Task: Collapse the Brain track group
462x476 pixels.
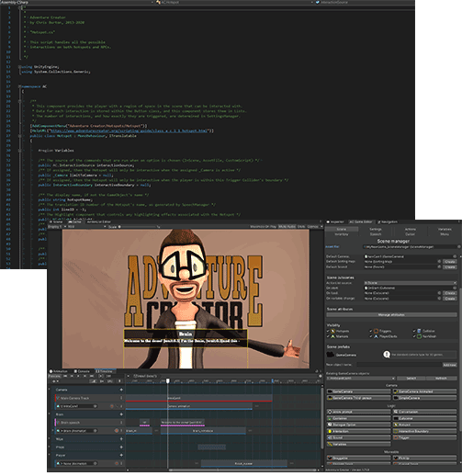Action: (x=50, y=414)
